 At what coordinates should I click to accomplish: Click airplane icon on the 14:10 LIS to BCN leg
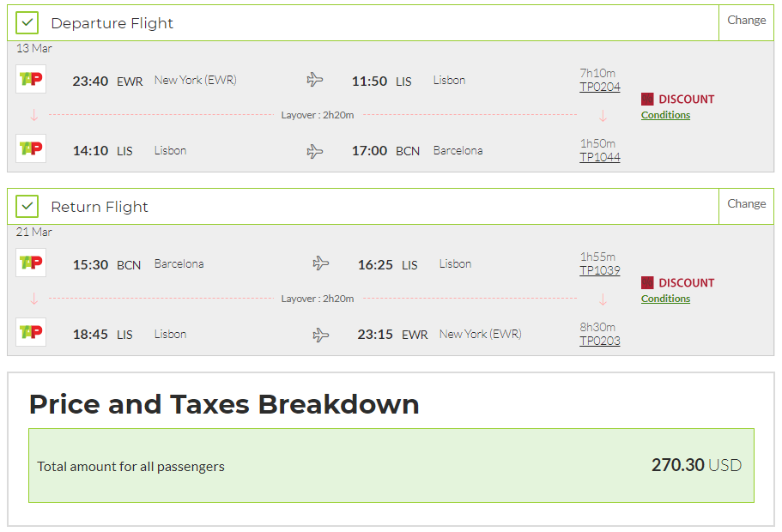coord(315,151)
